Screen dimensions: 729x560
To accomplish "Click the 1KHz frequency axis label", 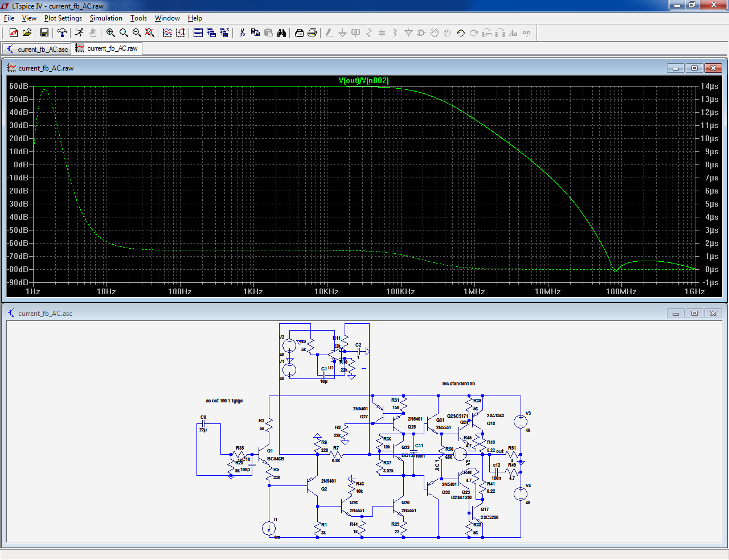I will point(253,291).
